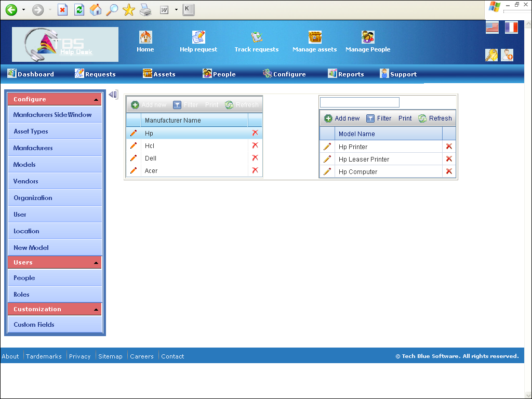Go to Manage assets icon
The width and height of the screenshot is (532, 399).
[315, 37]
